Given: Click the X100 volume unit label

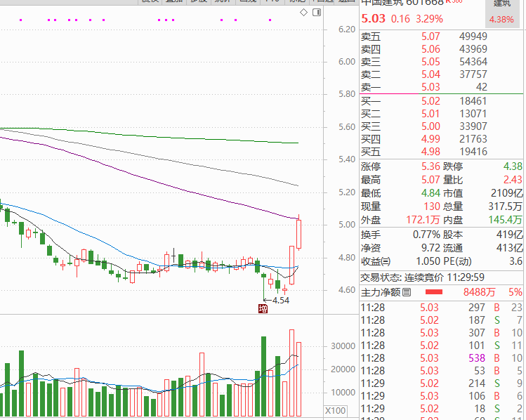Looking at the screenshot, I should pyautogui.click(x=336, y=410).
